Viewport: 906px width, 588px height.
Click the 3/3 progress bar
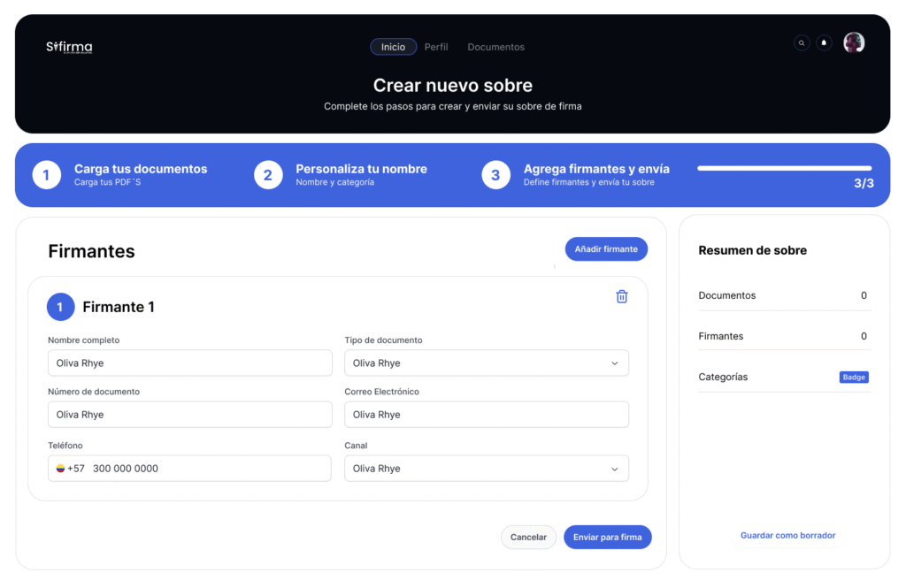[x=784, y=168]
